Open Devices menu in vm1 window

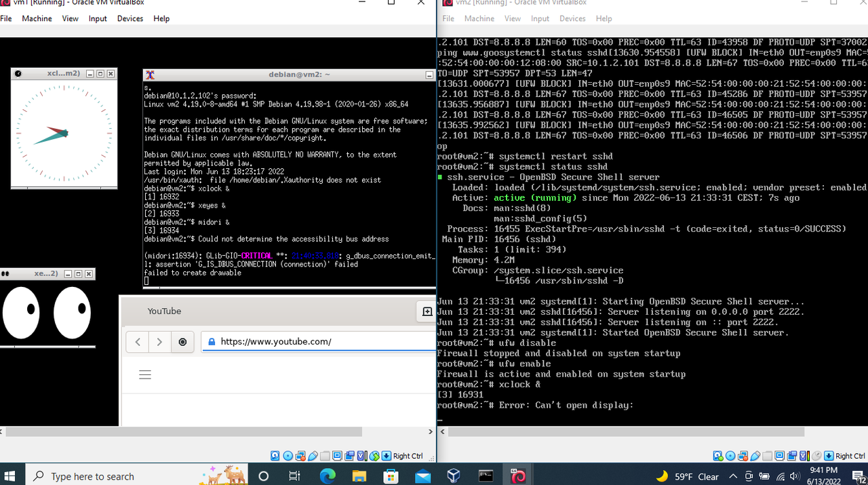[x=130, y=18]
